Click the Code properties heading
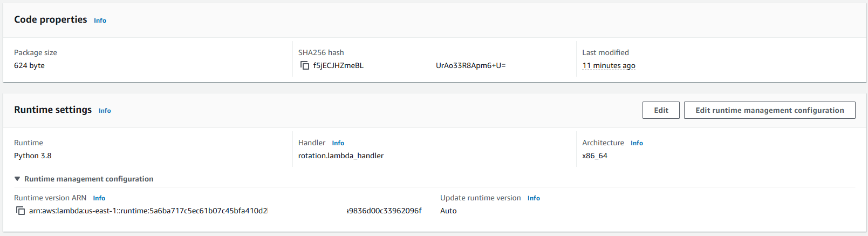The image size is (868, 236). (51, 19)
